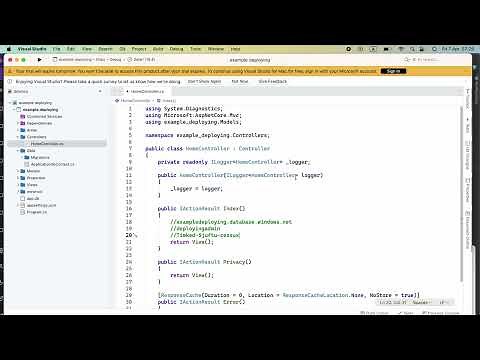Expand the Models folder arrow
The image size is (480, 360).
[x=18, y=171]
